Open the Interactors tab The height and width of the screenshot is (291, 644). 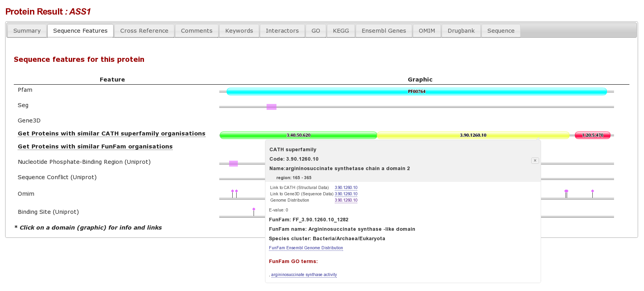tap(282, 31)
